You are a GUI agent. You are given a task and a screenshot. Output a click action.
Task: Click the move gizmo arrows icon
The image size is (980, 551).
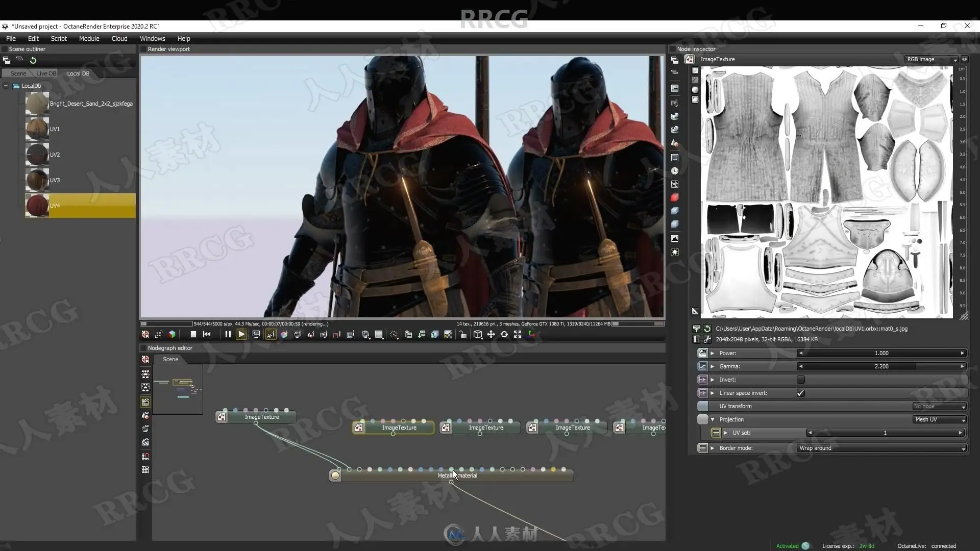point(491,335)
